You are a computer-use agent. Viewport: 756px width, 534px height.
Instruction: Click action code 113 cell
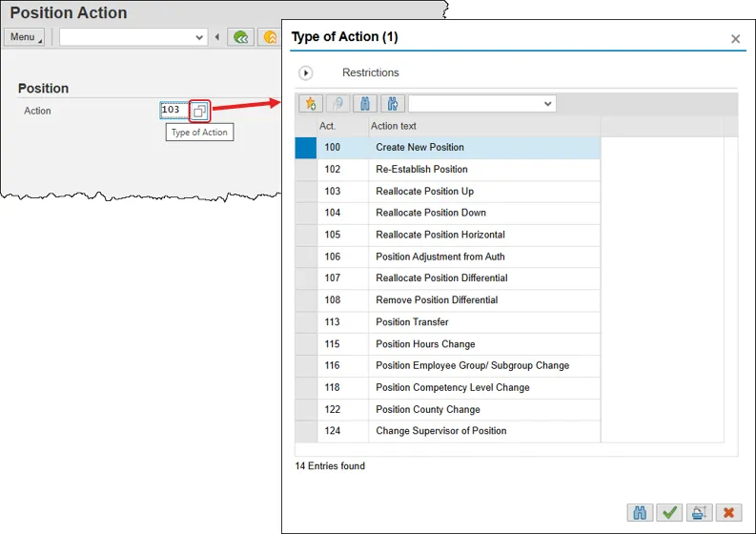[343, 322]
